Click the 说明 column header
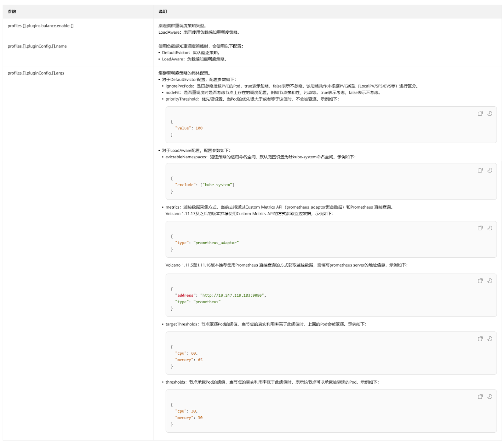504x444 pixels. click(163, 12)
